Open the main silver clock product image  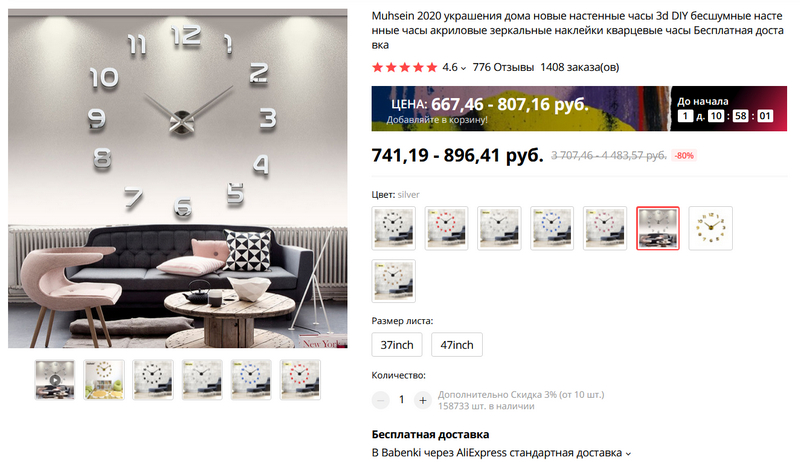[178, 178]
